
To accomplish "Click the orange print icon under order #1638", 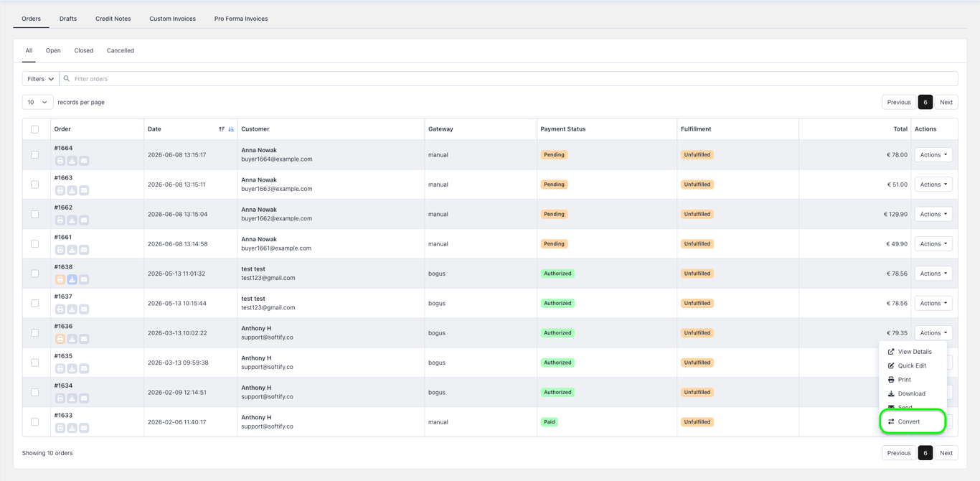I will 60,279.
